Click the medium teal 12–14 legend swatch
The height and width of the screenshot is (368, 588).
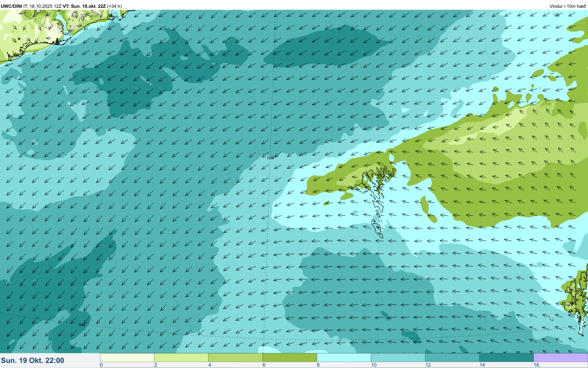coord(452,357)
